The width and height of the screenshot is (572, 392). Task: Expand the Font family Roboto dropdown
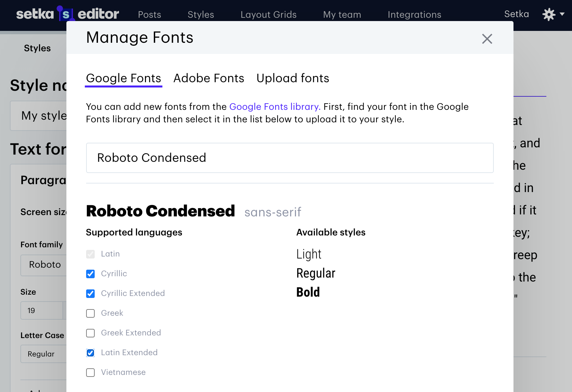point(44,265)
